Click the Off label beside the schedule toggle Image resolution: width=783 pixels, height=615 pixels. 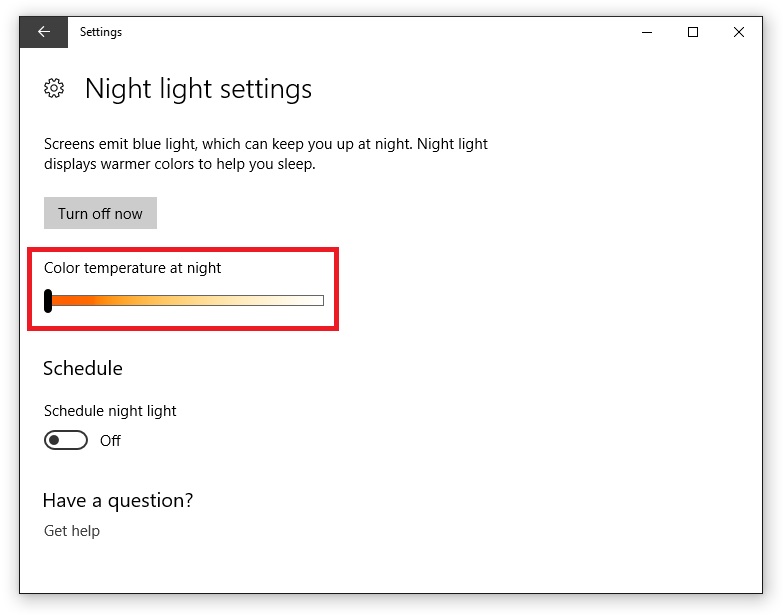(110, 441)
